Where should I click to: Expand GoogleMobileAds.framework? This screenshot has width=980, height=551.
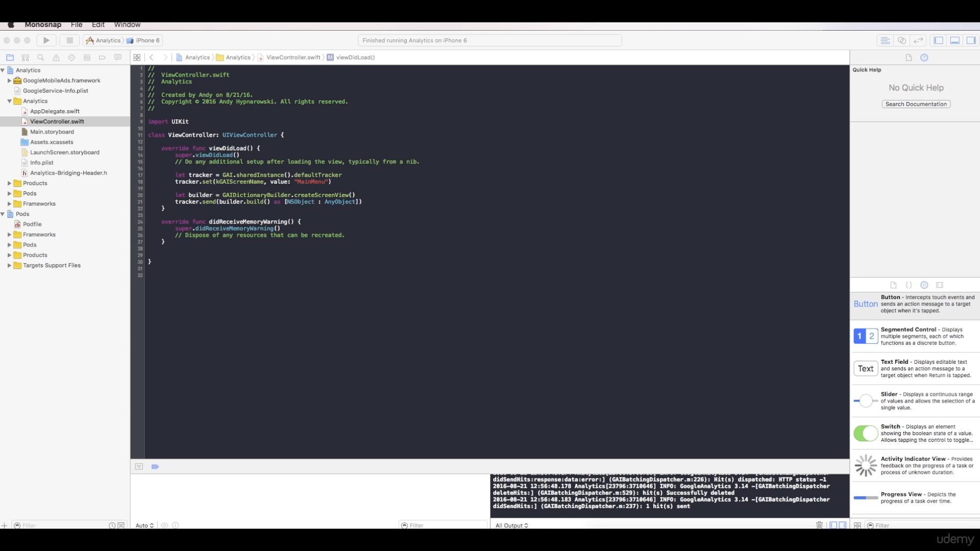pyautogui.click(x=9, y=81)
